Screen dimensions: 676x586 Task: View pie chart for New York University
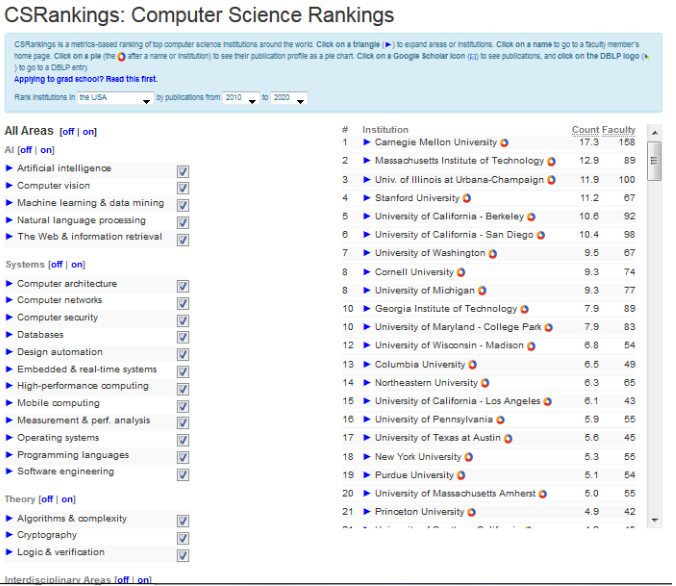465,457
